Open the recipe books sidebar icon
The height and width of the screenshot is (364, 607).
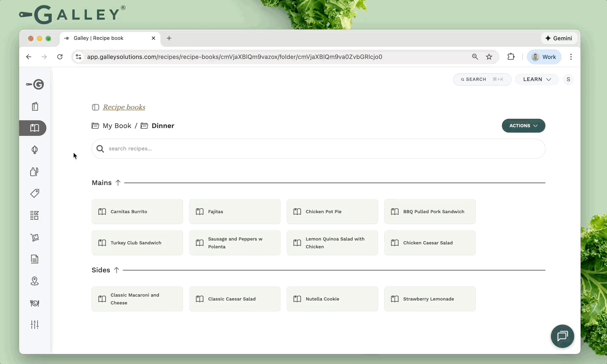click(35, 128)
